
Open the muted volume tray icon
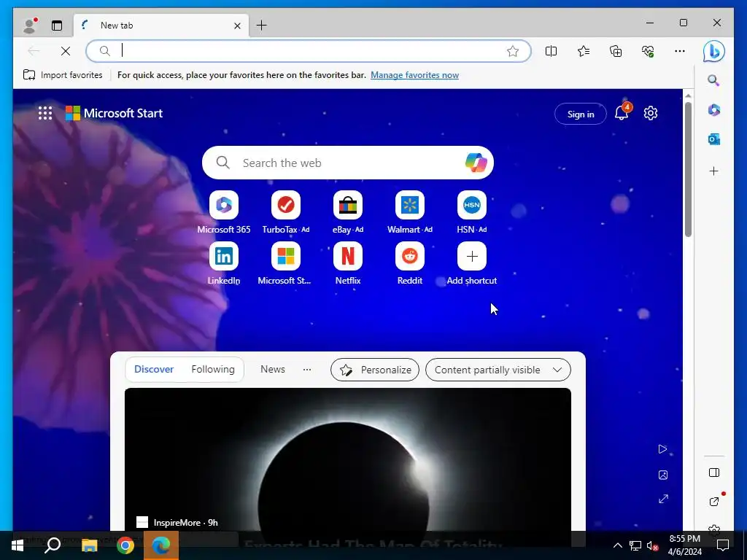coord(652,545)
